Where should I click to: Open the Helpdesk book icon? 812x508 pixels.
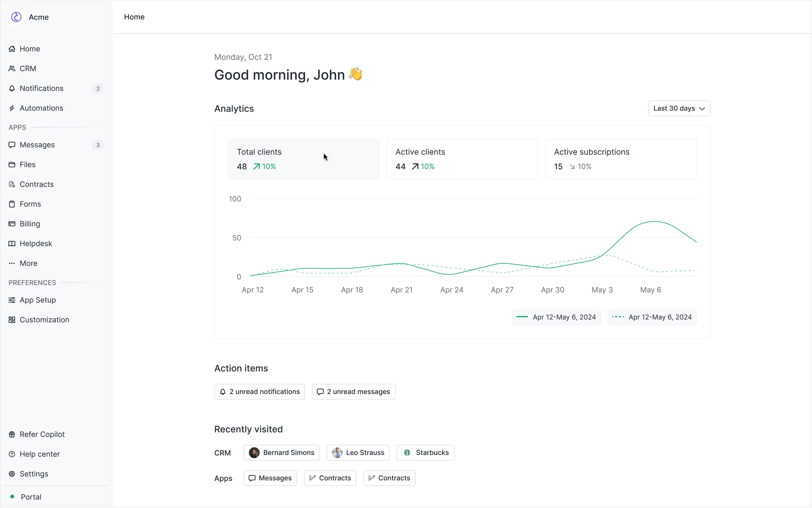coord(12,243)
